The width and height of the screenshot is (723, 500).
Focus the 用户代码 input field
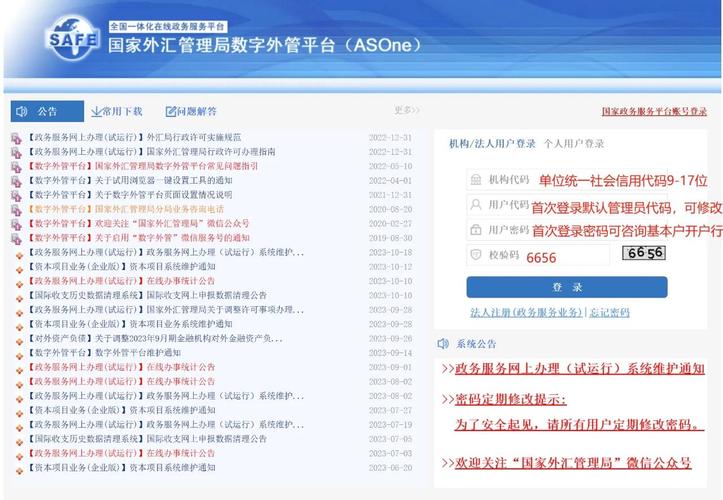pyautogui.click(x=567, y=204)
